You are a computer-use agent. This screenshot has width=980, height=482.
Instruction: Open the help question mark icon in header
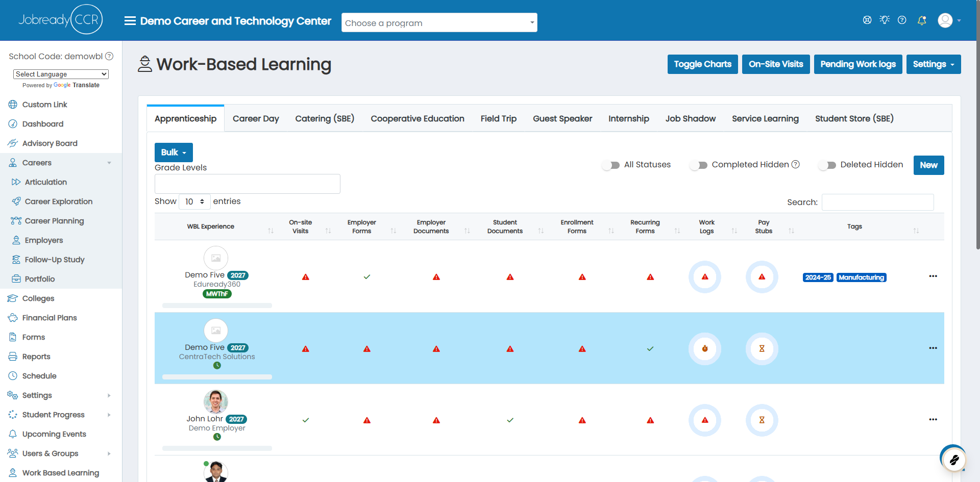902,20
